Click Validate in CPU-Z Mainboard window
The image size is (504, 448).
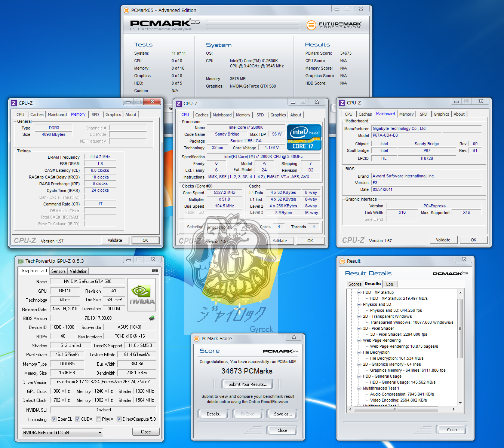tap(443, 240)
